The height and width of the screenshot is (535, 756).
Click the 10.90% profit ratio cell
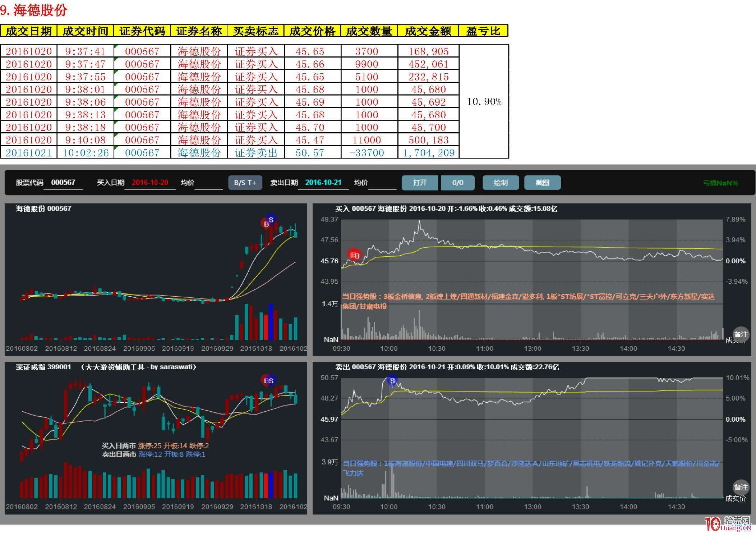(484, 101)
